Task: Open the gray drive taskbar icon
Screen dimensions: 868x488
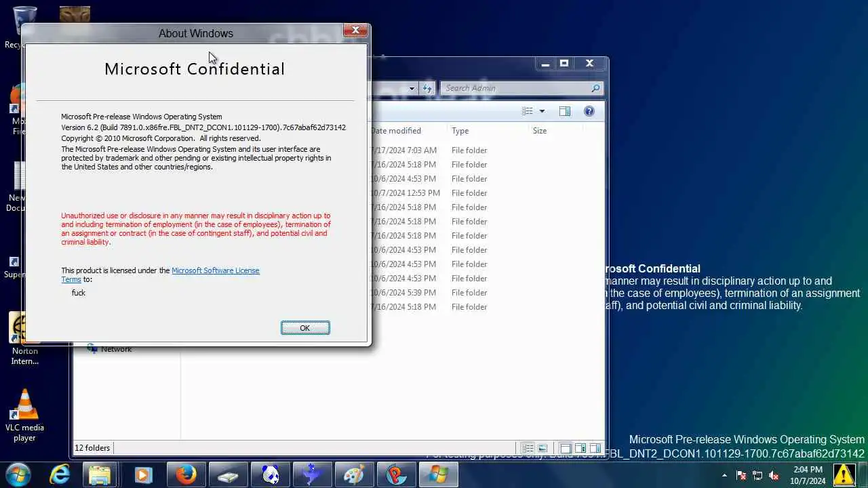Action: (227, 474)
